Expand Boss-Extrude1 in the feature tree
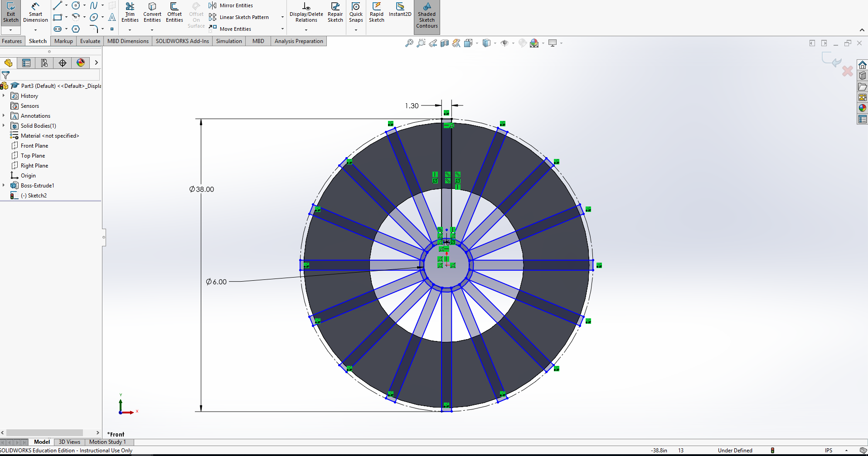This screenshot has height=456, width=868. point(5,185)
